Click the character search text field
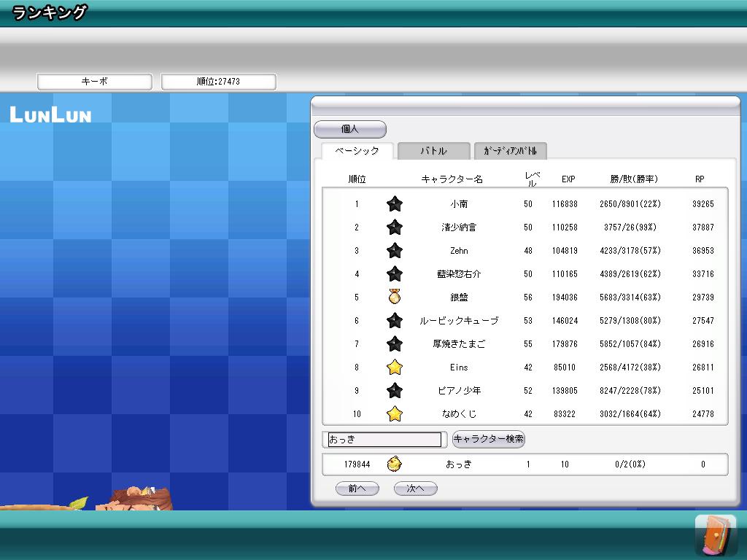The image size is (747, 560). click(384, 440)
